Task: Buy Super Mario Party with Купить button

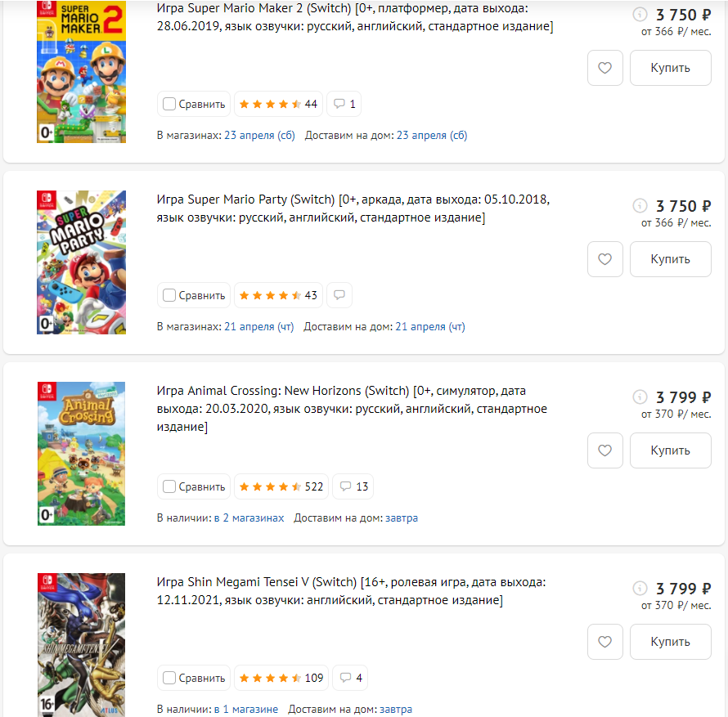Action: (670, 259)
